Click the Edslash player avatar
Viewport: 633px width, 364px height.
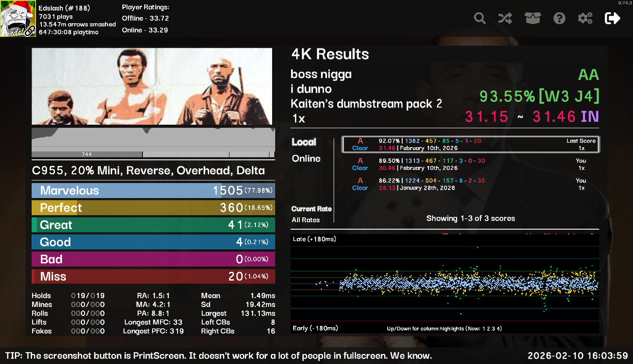coord(18,19)
